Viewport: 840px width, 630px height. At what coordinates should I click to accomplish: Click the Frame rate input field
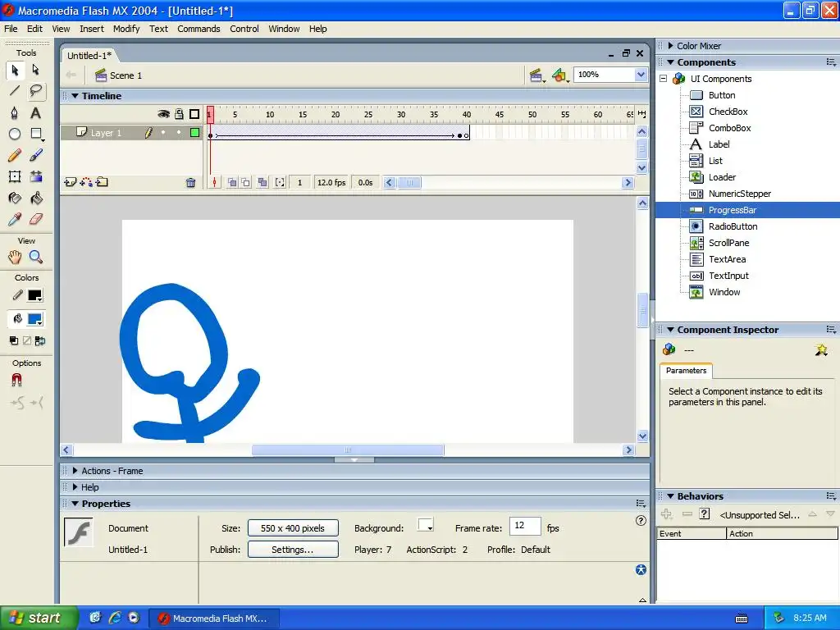pos(525,526)
